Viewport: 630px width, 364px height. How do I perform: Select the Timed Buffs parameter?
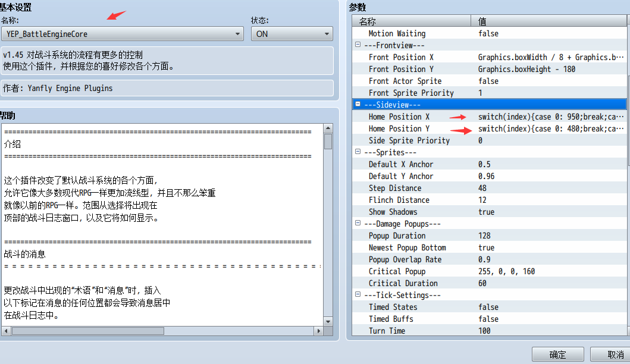[x=490, y=319]
